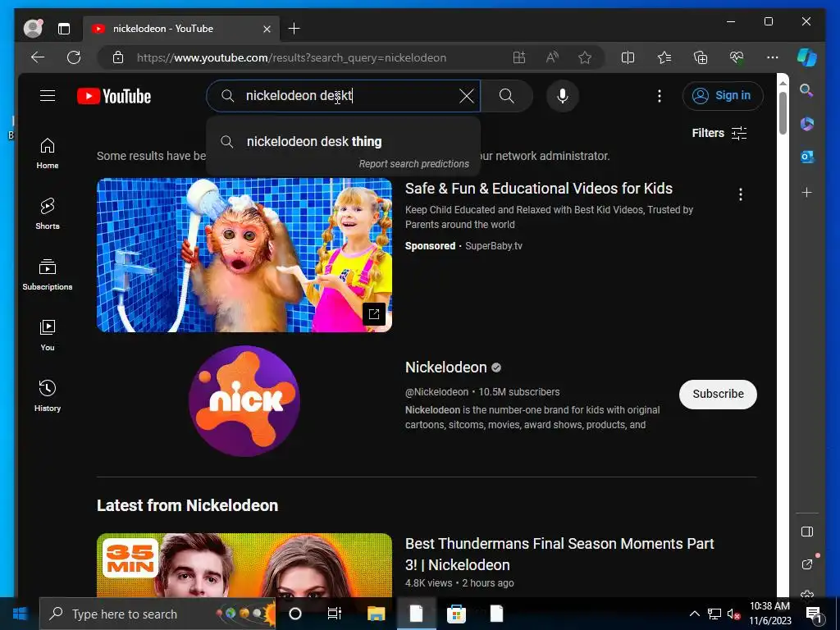Click Report search predictions link
Image resolution: width=840 pixels, height=630 pixels.
(413, 164)
